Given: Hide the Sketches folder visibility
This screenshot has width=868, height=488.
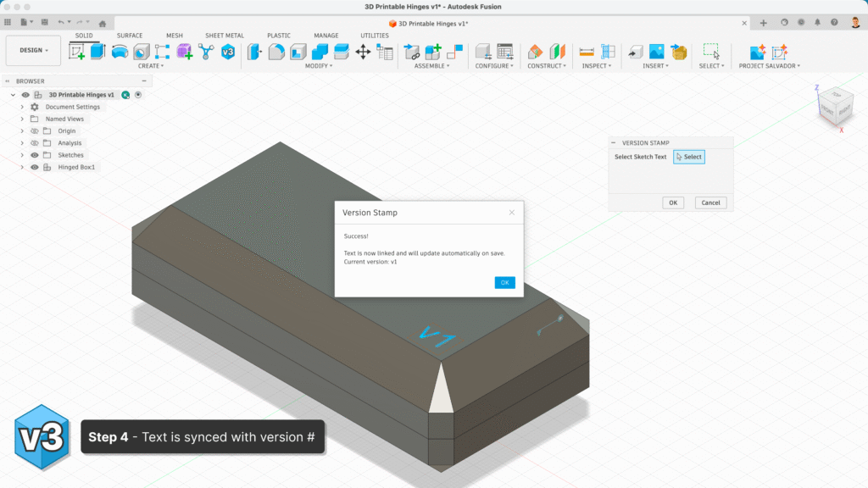Looking at the screenshot, I should [35, 155].
